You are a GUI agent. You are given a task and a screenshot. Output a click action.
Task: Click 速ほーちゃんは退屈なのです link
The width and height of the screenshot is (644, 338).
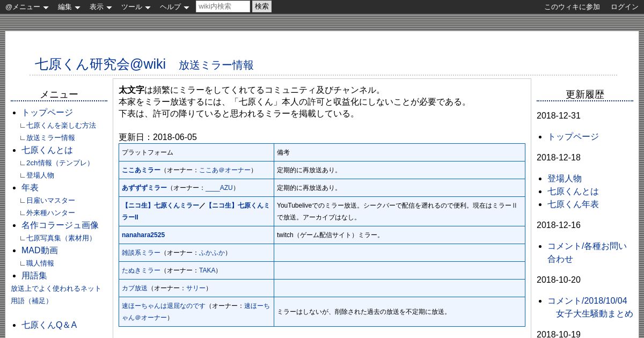coord(164,306)
